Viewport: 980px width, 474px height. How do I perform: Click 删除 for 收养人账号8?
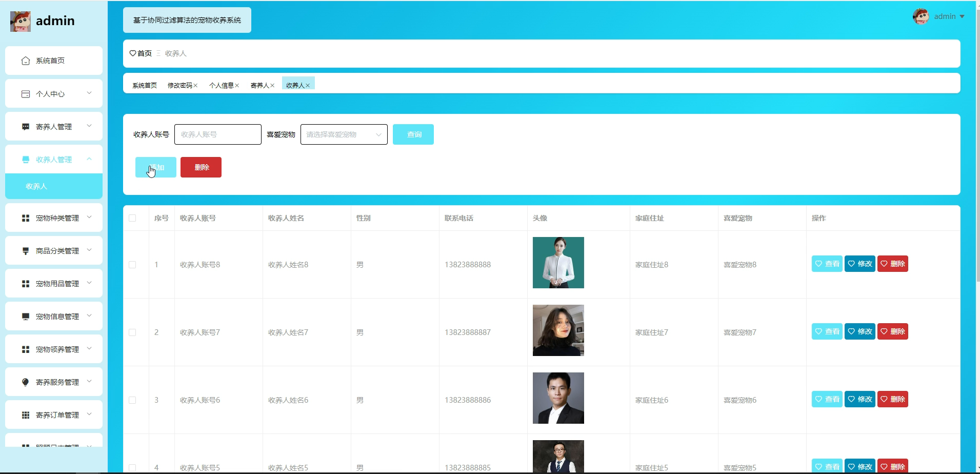[893, 264]
